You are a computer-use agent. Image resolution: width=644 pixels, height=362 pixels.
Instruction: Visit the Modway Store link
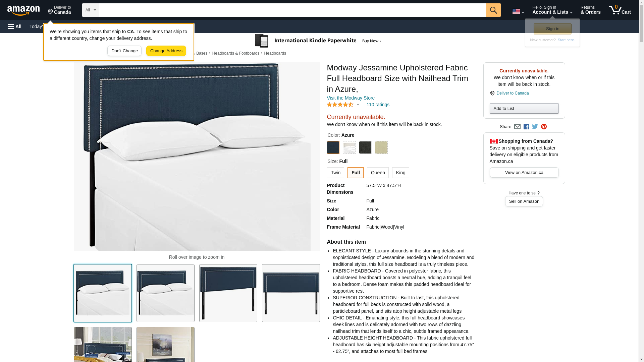351,98
